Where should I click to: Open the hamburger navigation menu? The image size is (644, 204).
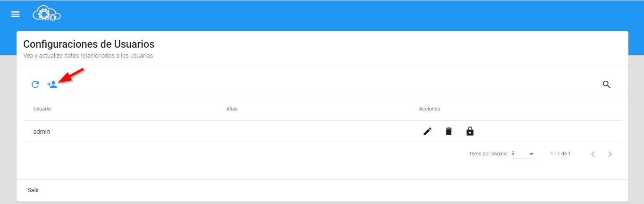point(16,14)
